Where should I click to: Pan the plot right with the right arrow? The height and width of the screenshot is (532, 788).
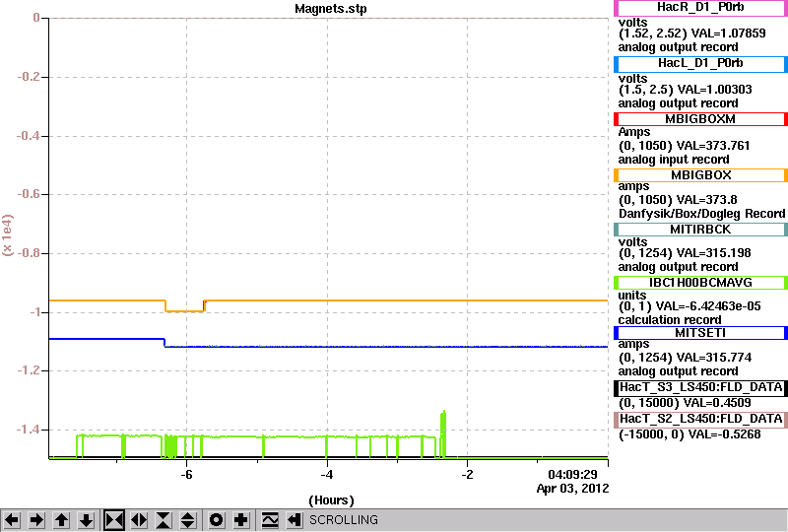[x=36, y=520]
